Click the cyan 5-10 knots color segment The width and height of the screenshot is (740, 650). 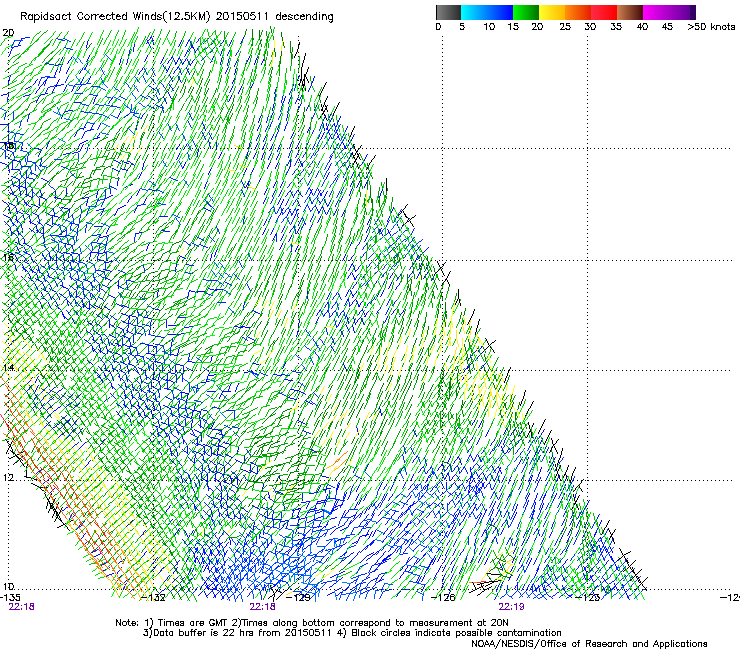pyautogui.click(x=474, y=12)
